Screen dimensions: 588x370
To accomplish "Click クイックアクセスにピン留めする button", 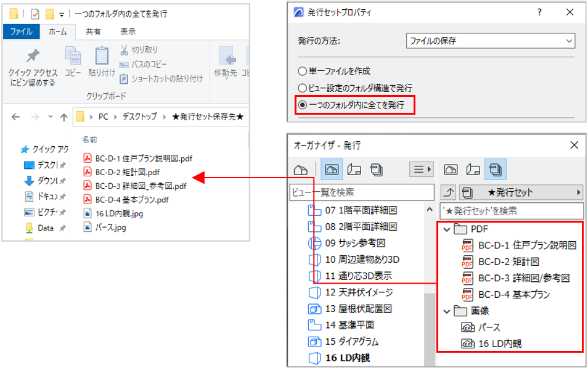I will pos(33,68).
